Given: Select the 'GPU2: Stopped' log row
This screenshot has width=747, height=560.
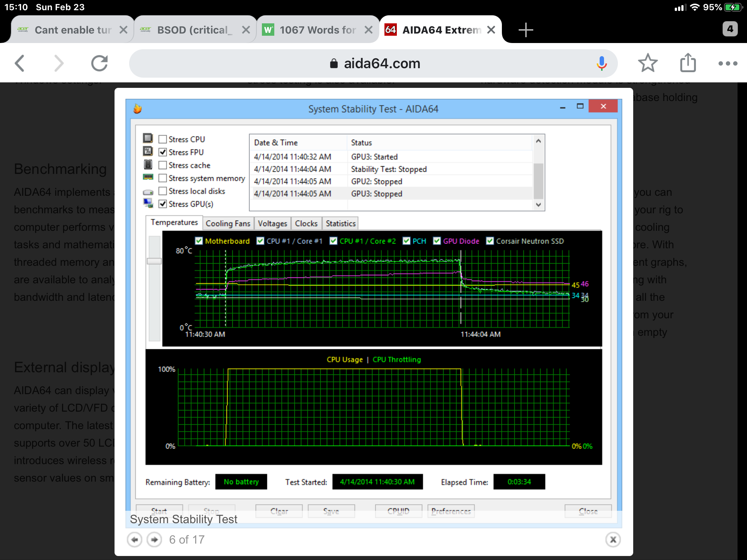Looking at the screenshot, I should (x=391, y=182).
